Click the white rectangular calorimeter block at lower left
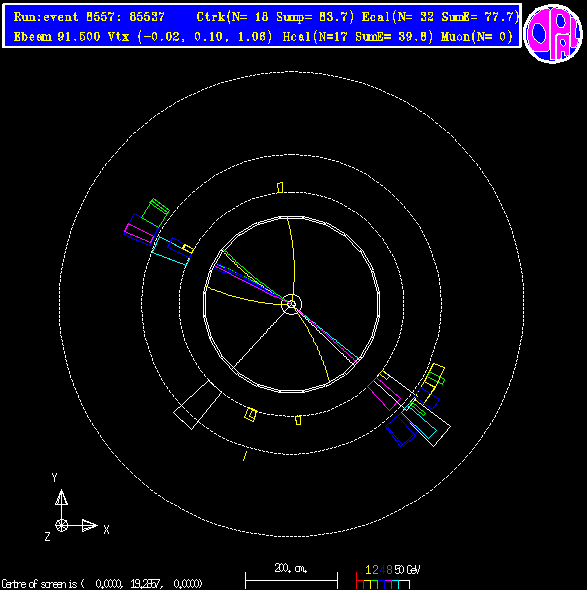 click(x=198, y=405)
